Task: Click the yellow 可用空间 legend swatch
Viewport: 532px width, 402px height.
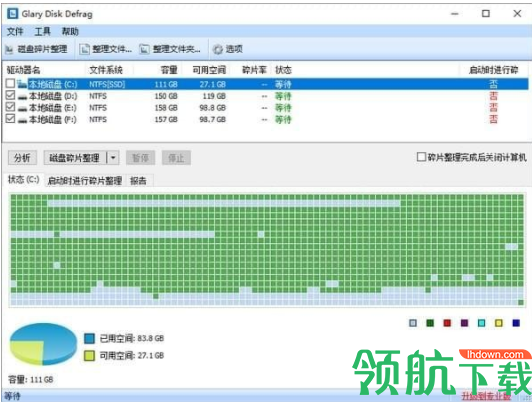Action: [x=89, y=356]
